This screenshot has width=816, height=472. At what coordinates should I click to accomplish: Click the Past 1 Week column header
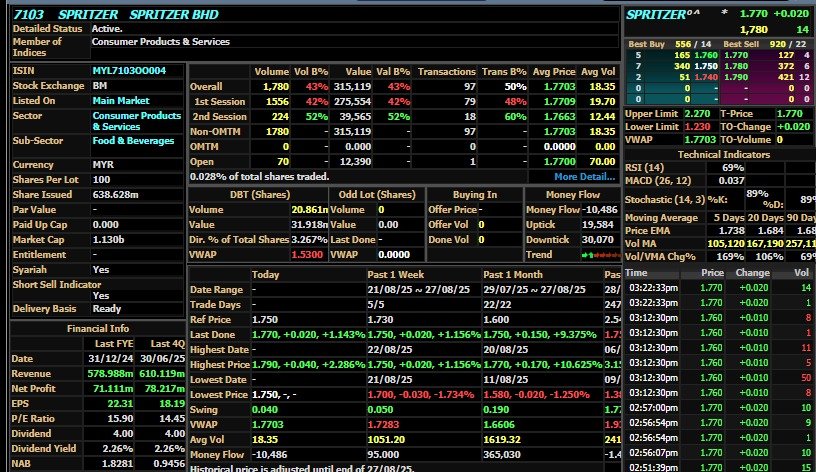click(396, 275)
